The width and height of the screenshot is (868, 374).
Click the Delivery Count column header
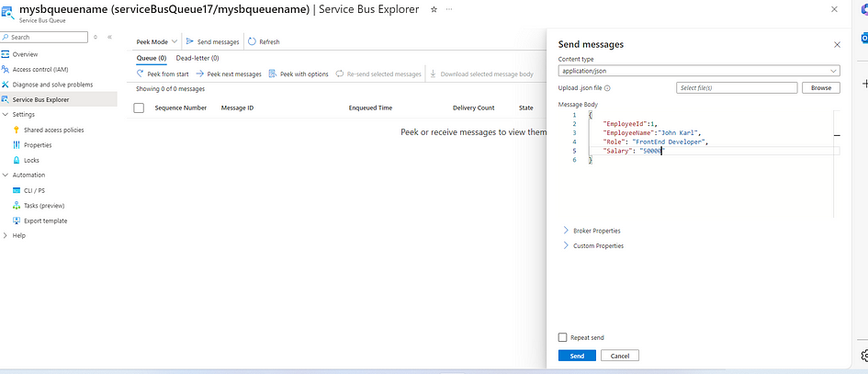(473, 108)
